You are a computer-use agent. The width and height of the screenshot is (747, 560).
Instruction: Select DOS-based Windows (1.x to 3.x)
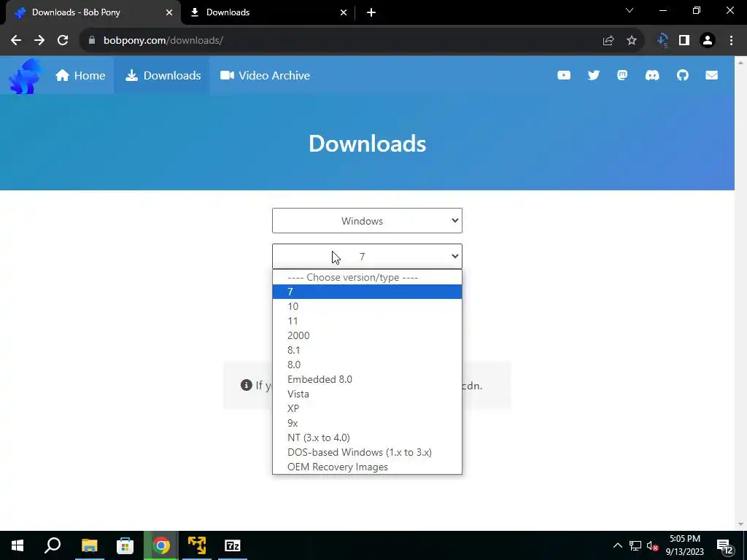367,452
